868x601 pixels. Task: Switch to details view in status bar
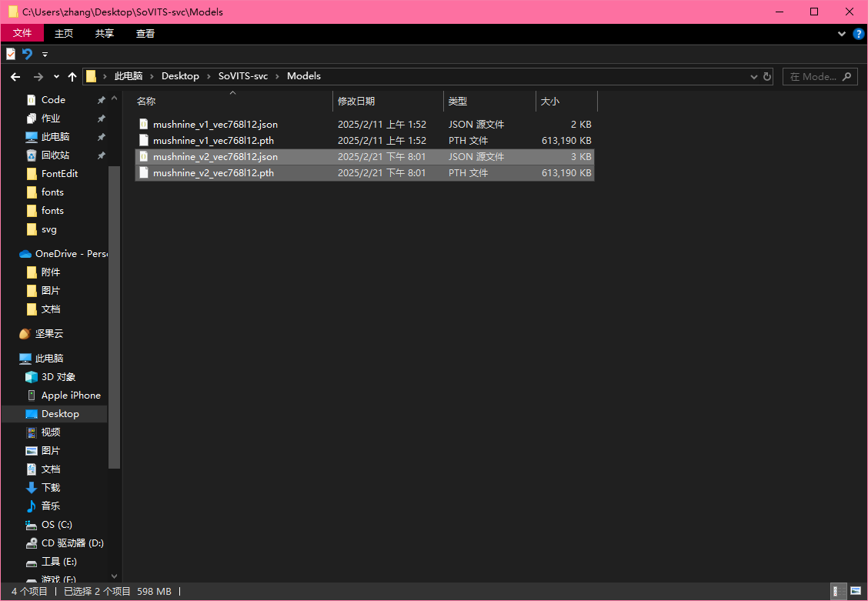coord(837,591)
